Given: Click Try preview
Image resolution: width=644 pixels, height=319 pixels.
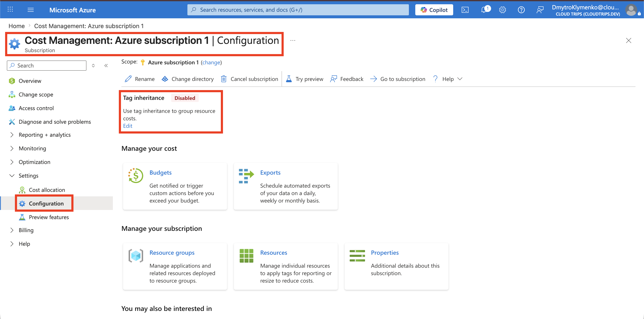Looking at the screenshot, I should coord(304,79).
